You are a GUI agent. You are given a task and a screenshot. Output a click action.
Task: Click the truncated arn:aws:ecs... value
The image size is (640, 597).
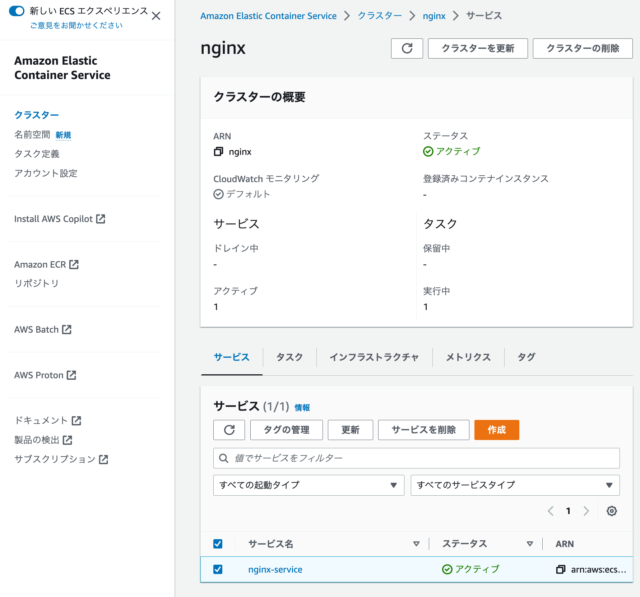(598, 570)
